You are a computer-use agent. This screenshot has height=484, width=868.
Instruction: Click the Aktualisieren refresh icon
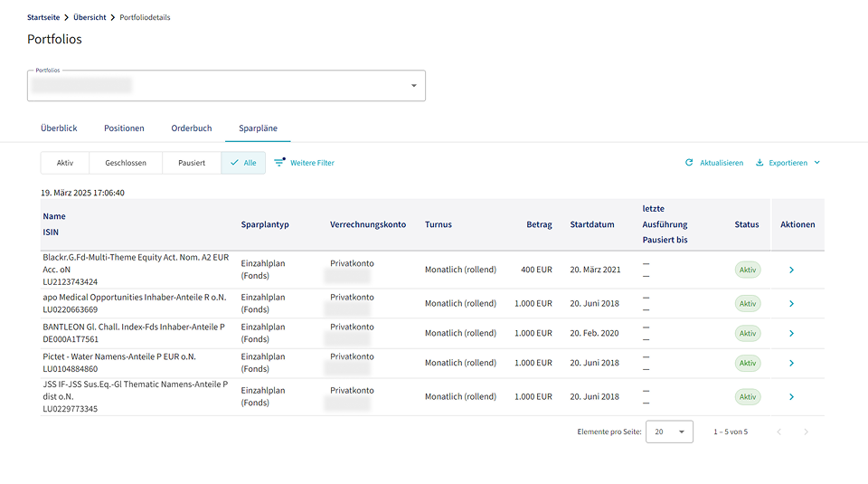click(689, 162)
